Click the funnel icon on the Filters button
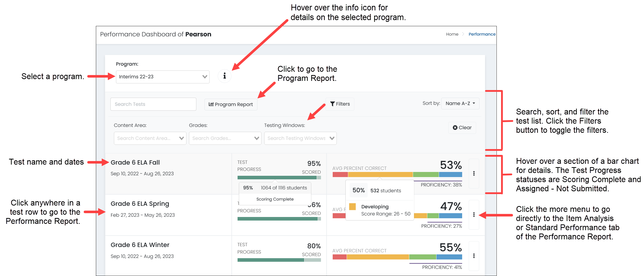 point(333,104)
